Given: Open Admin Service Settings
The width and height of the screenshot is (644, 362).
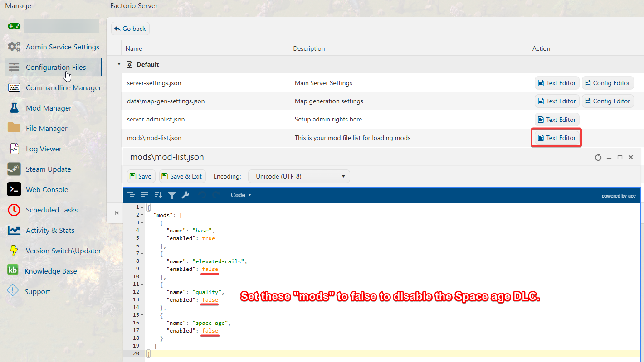Looking at the screenshot, I should click(54, 47).
